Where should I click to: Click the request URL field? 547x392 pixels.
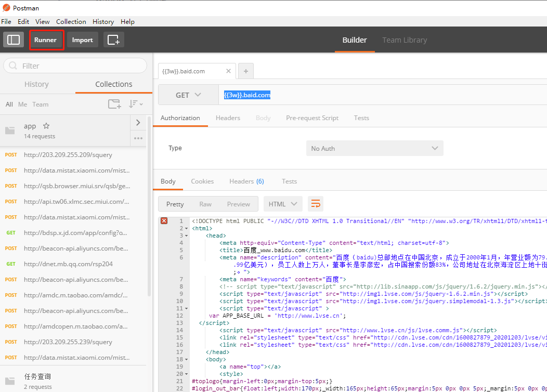[x=383, y=95]
